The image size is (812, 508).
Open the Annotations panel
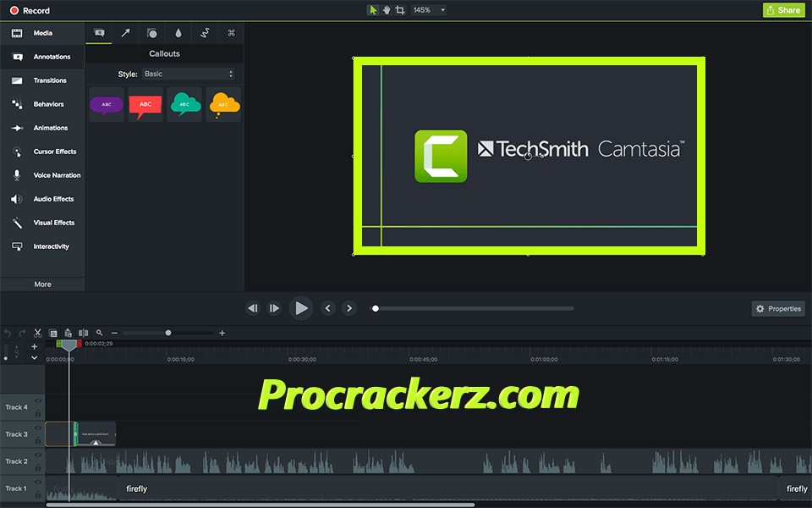click(41, 57)
